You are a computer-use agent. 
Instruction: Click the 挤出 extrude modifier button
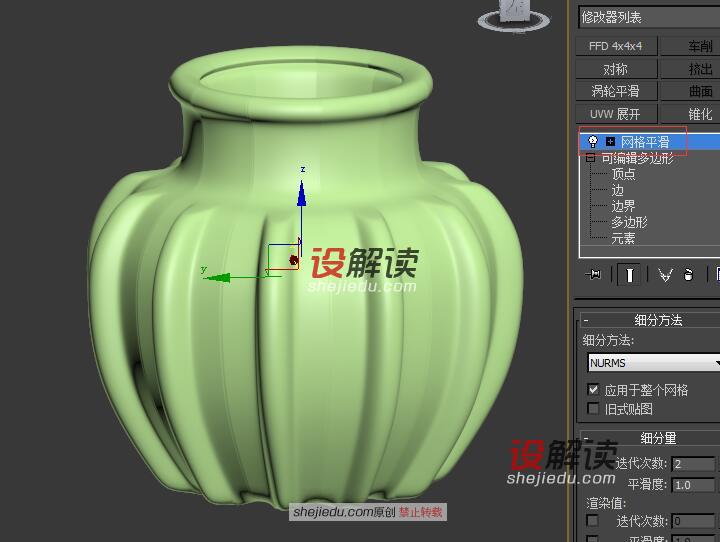coord(690,69)
